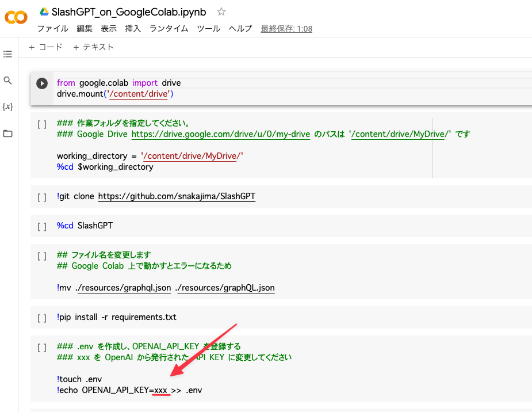Click the 最終保存 1:08 link

(286, 29)
